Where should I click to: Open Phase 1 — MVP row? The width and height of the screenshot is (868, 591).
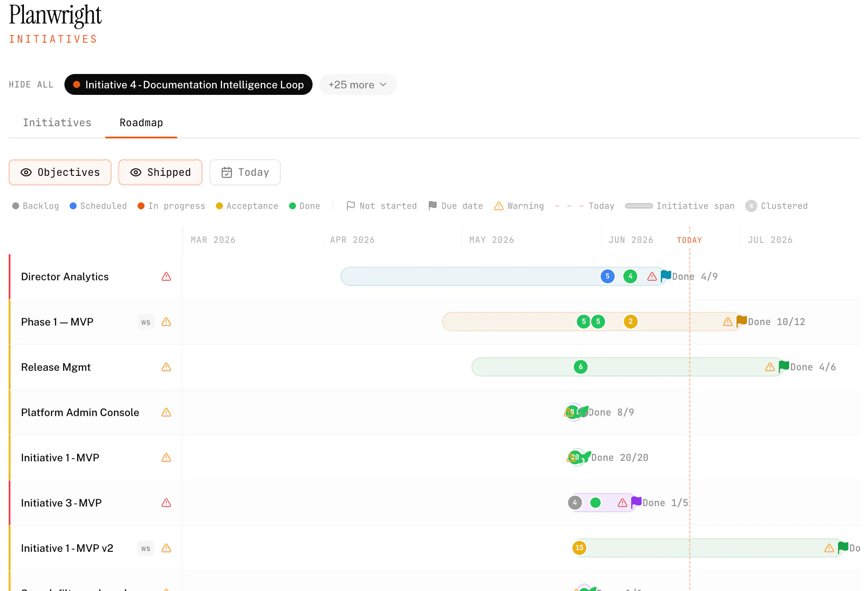click(x=57, y=322)
